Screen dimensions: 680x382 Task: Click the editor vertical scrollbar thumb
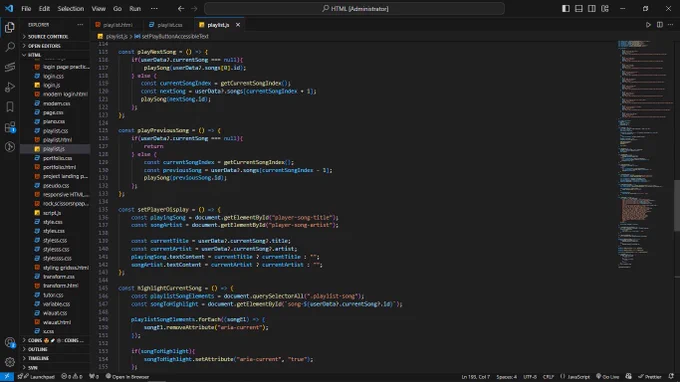[677, 206]
